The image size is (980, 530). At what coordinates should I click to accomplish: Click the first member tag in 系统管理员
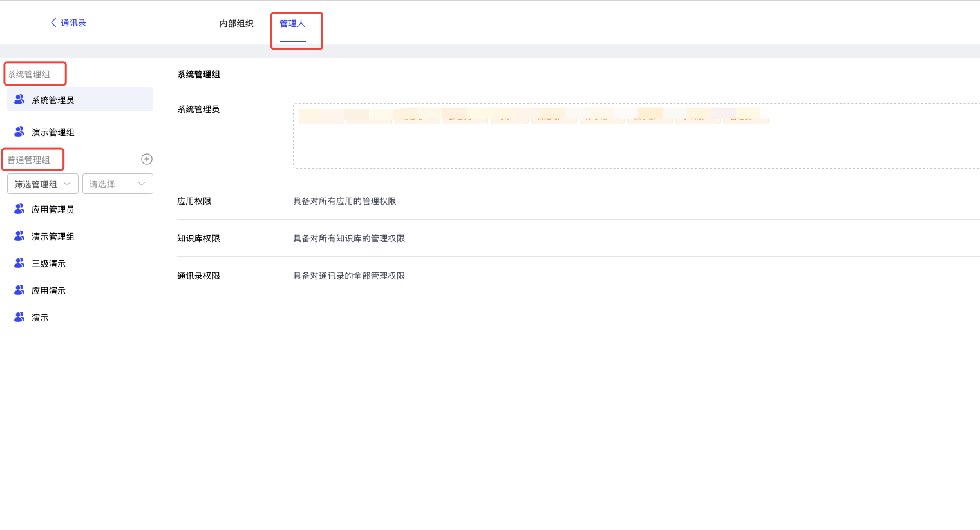point(321,116)
